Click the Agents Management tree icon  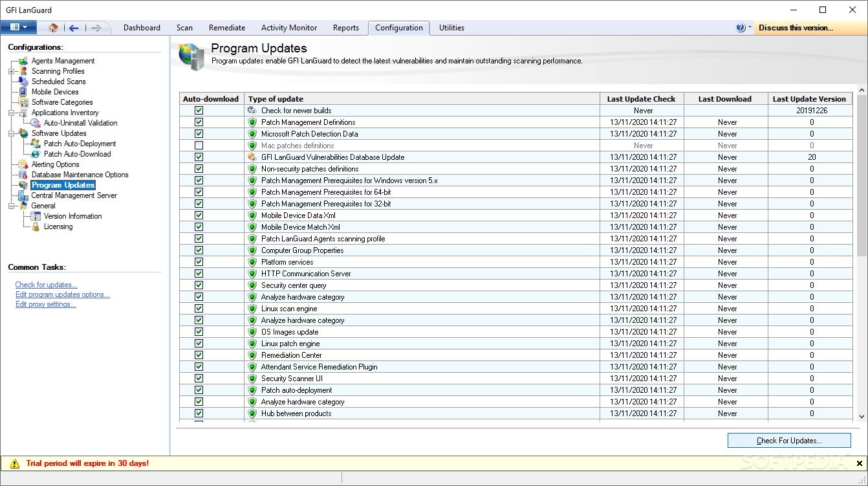coord(23,61)
